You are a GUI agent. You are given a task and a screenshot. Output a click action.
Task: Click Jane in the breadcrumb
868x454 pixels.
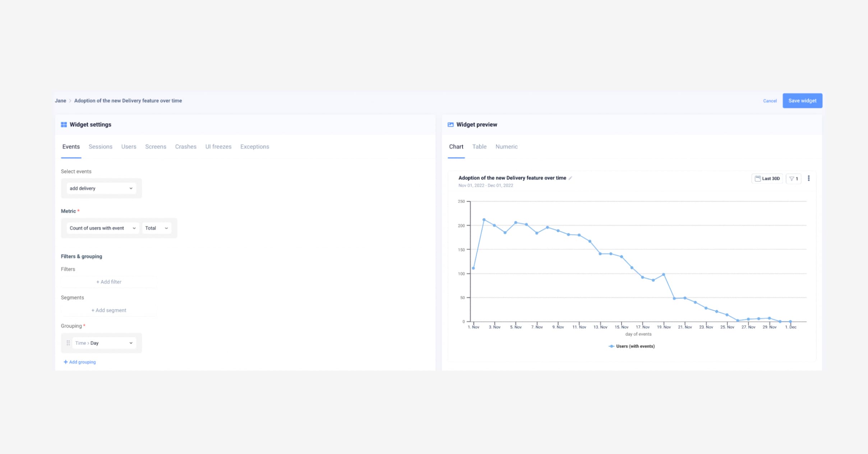pos(60,101)
